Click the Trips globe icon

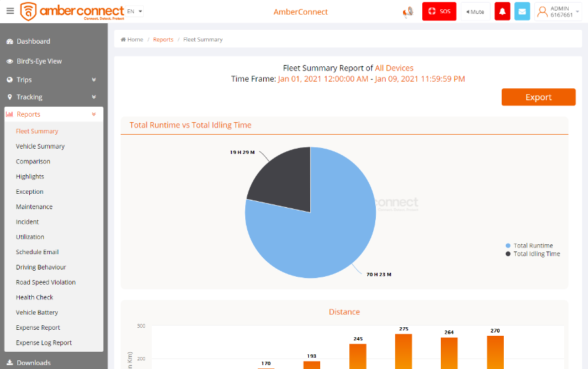tap(10, 80)
